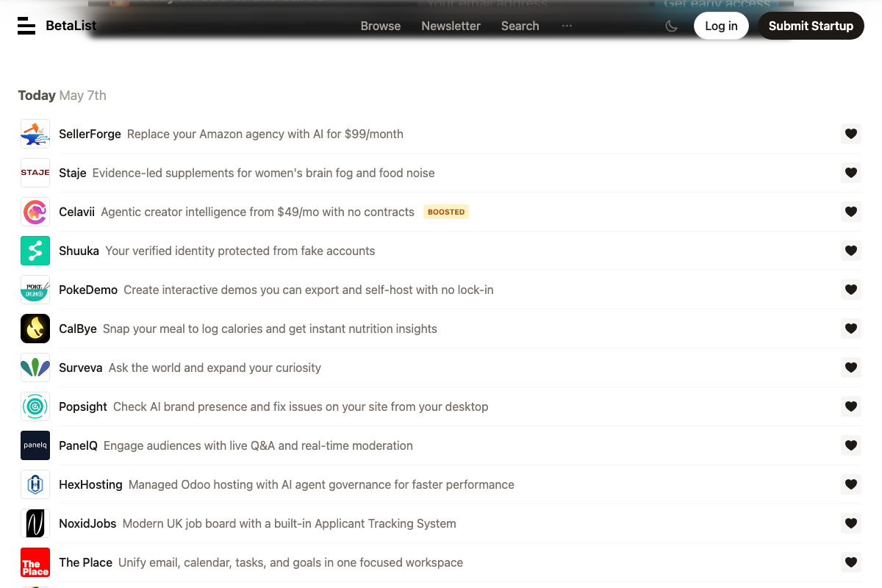Viewport: 882px width, 588px height.
Task: Click the Submit Startup button
Action: click(x=811, y=26)
